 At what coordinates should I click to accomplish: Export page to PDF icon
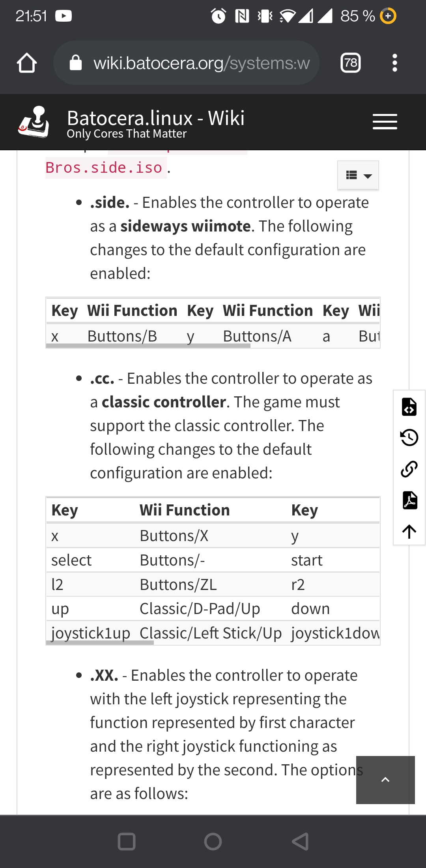pos(409,500)
